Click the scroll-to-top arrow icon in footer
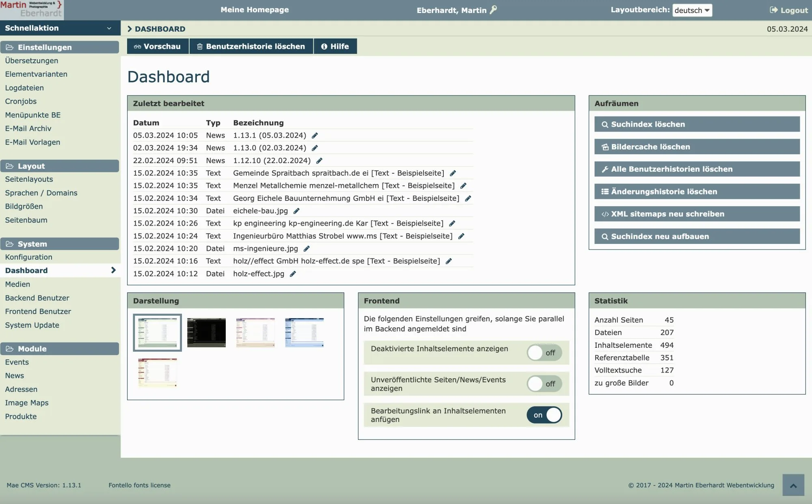 point(793,485)
